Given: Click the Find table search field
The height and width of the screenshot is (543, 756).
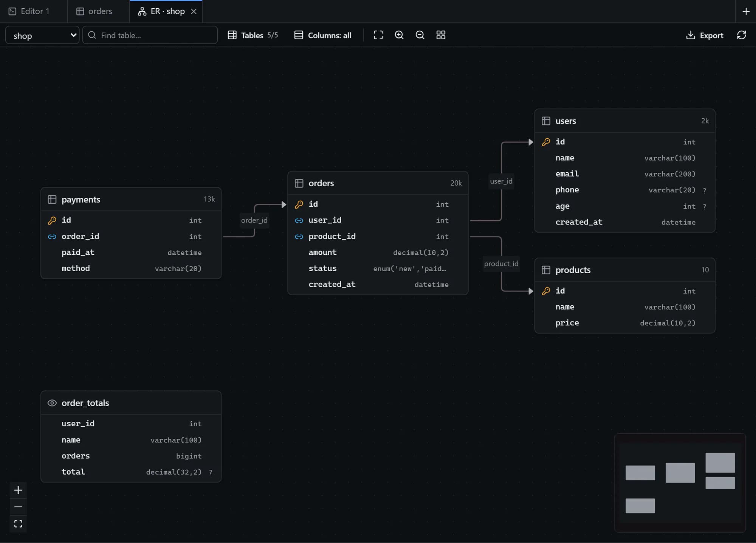Looking at the screenshot, I should tap(150, 35).
